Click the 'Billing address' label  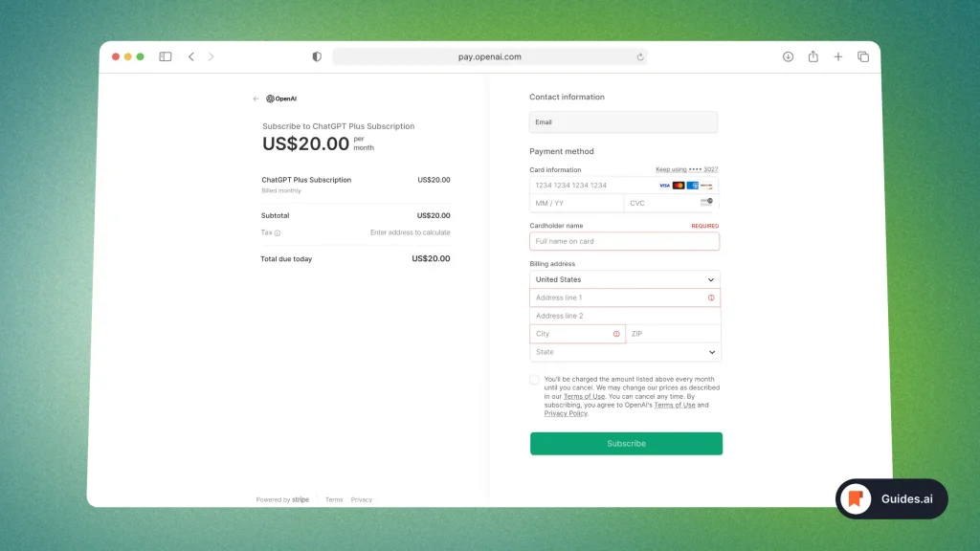click(x=552, y=264)
